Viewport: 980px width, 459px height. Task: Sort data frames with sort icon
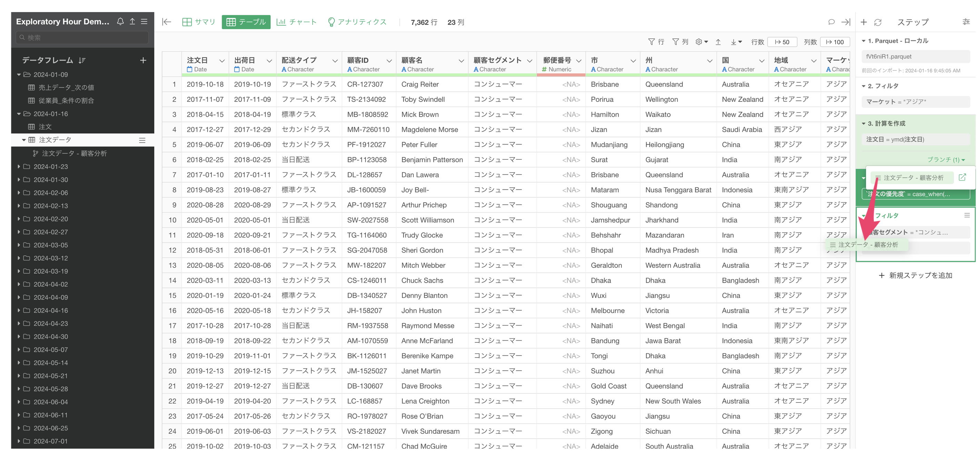82,60
